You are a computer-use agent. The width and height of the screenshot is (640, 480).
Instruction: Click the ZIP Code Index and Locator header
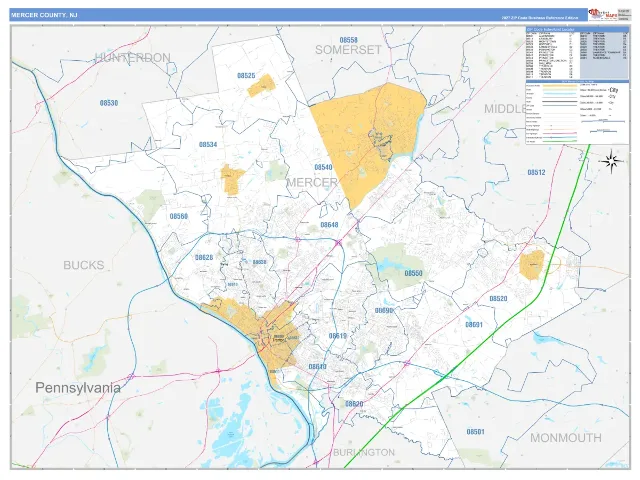click(x=577, y=30)
